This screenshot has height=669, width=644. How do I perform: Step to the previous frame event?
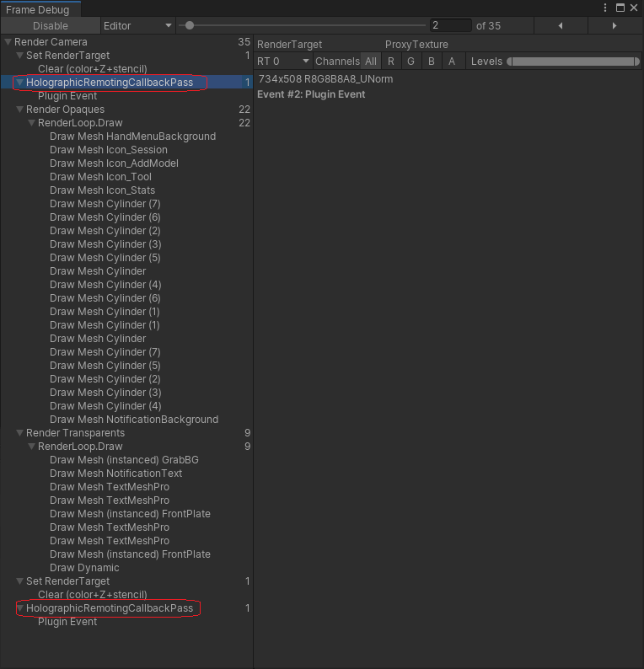click(x=561, y=25)
